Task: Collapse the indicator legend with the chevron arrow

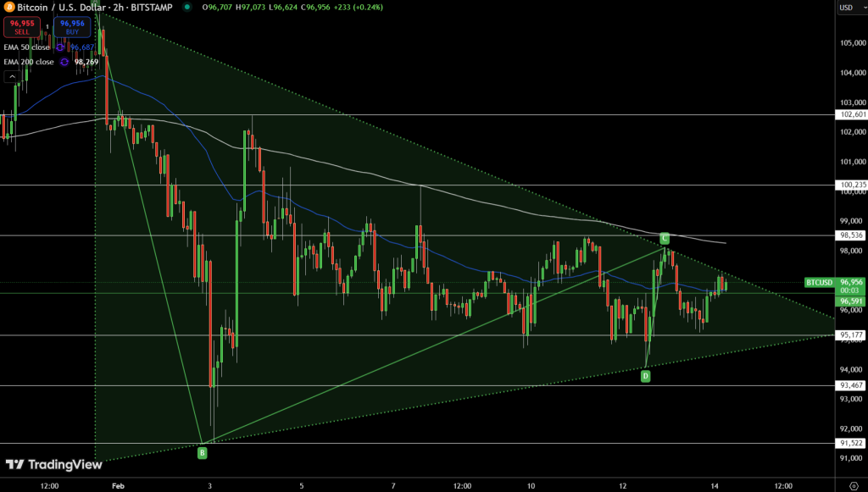Action: pyautogui.click(x=12, y=76)
